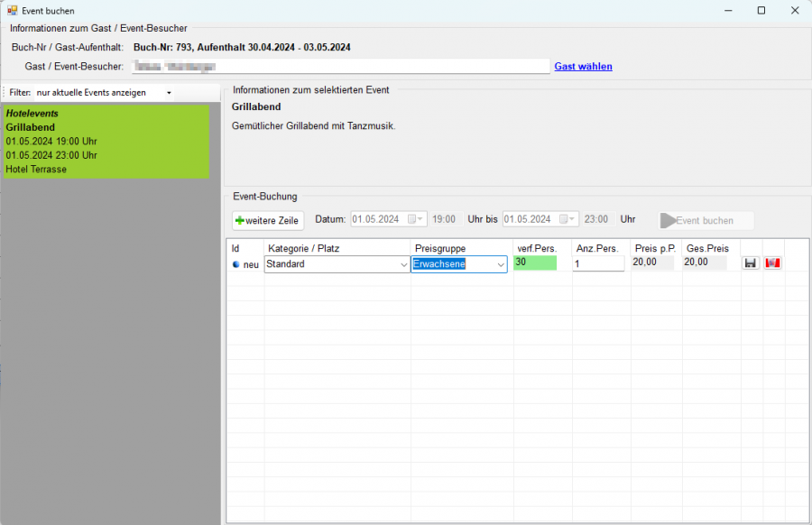The width and height of the screenshot is (812, 525).
Task: Open the start date calendar picker
Action: (x=415, y=219)
